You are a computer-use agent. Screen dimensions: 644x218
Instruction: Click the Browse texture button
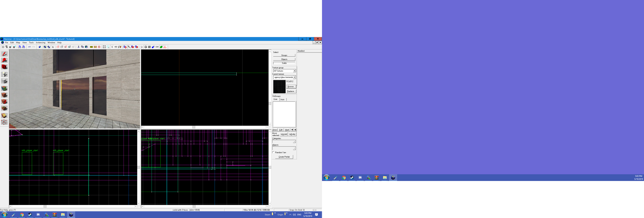point(291,87)
